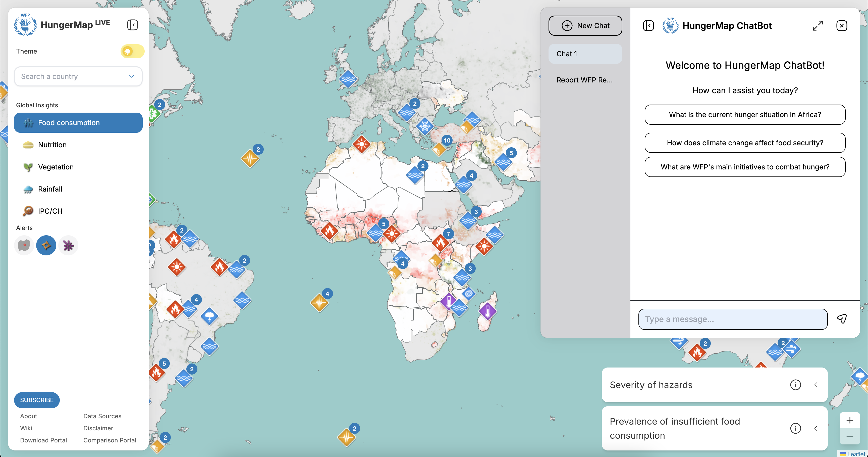Select IPC/CH insight

click(x=78, y=211)
